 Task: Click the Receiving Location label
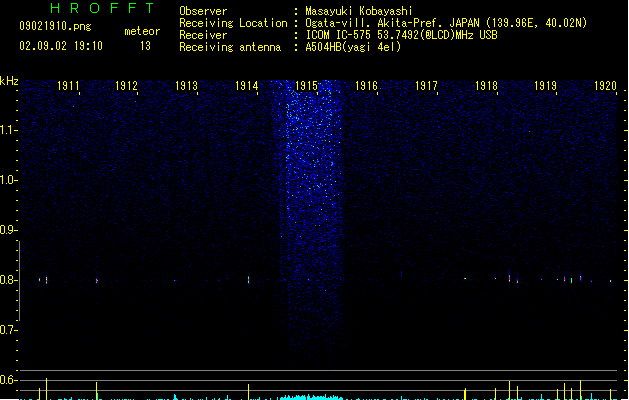click(233, 23)
